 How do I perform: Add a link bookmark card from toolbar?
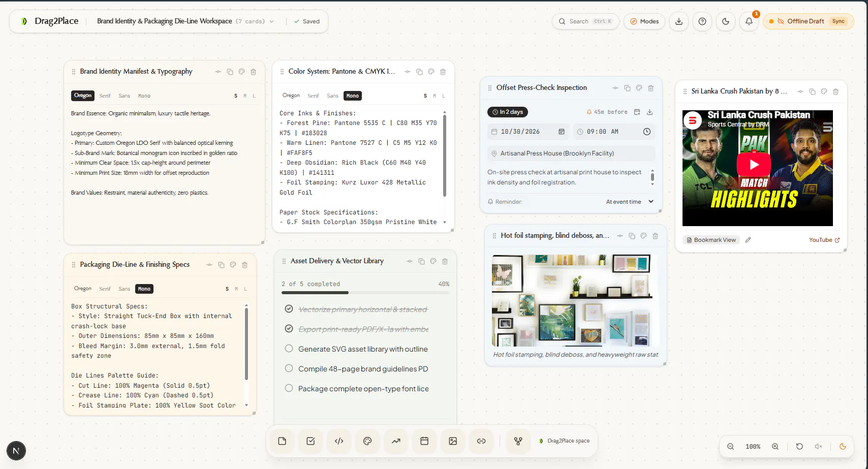click(x=481, y=441)
